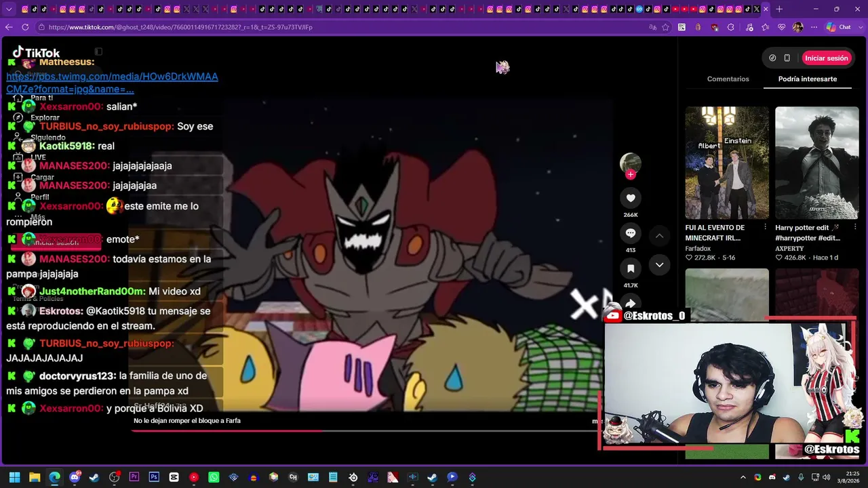
Task: Click the video progress bar
Action: pos(365,430)
